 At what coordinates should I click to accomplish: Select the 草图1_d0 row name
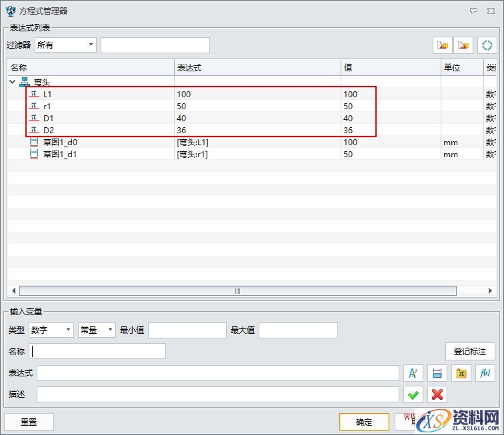point(60,143)
